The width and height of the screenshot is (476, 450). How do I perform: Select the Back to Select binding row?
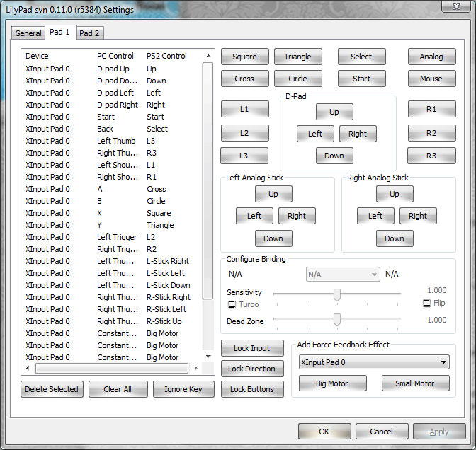pyautogui.click(x=113, y=129)
